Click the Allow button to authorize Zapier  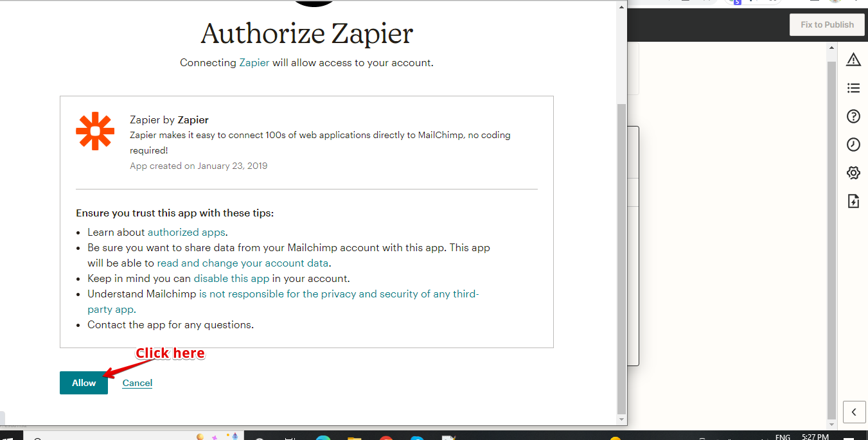[84, 383]
